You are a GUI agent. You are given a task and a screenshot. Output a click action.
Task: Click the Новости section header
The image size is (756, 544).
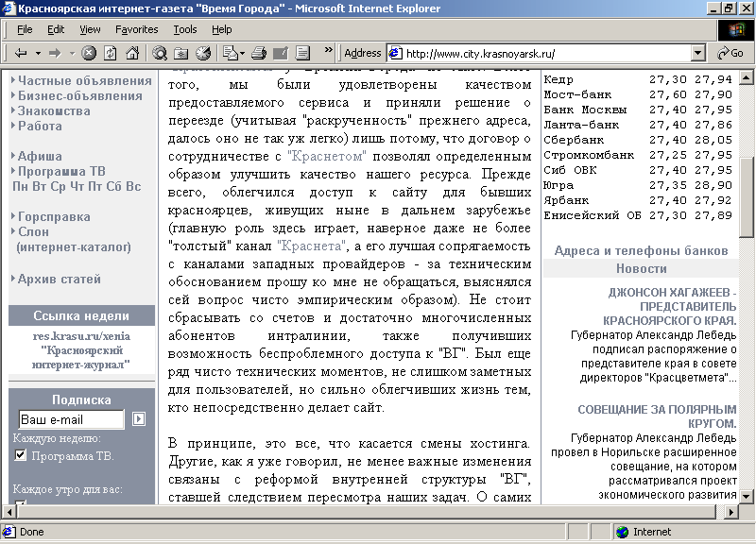point(641,268)
